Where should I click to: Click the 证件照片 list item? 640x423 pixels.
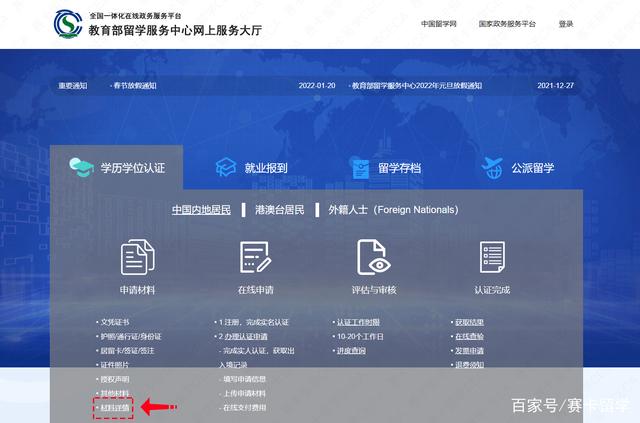[x=115, y=365]
